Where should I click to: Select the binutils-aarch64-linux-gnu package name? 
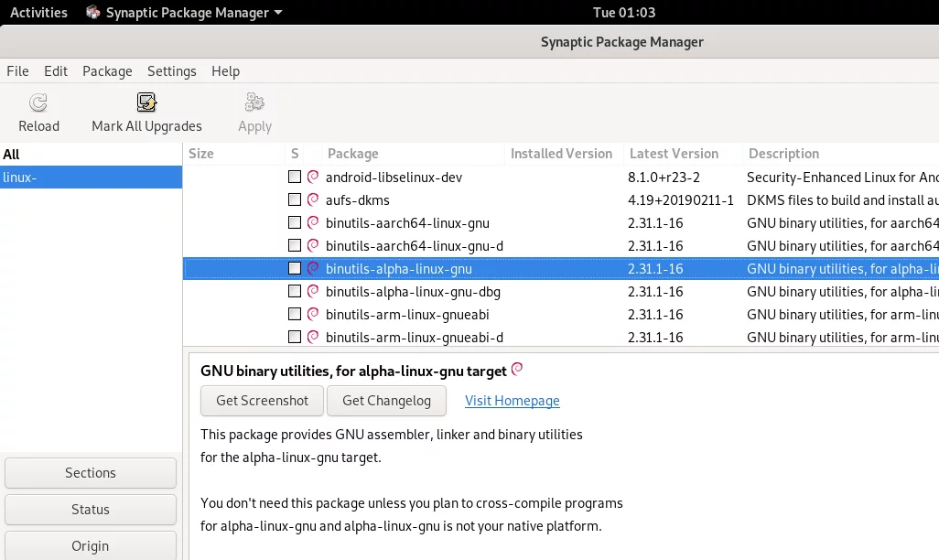[407, 222]
